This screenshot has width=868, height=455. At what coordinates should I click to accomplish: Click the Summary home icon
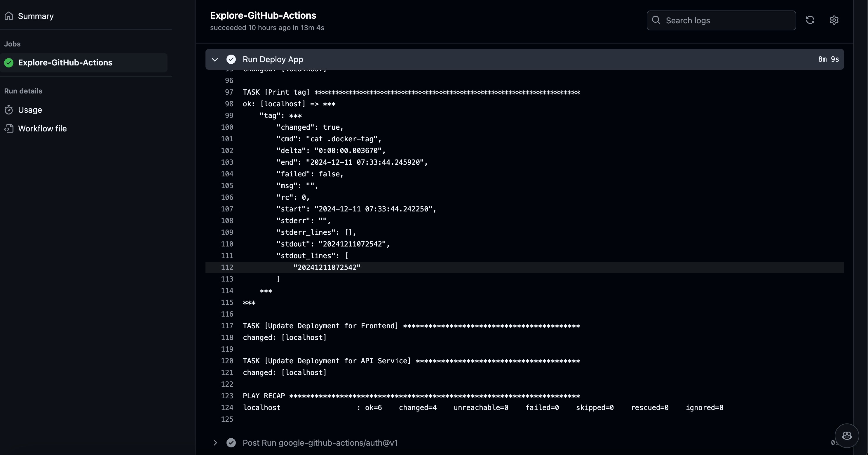click(9, 16)
